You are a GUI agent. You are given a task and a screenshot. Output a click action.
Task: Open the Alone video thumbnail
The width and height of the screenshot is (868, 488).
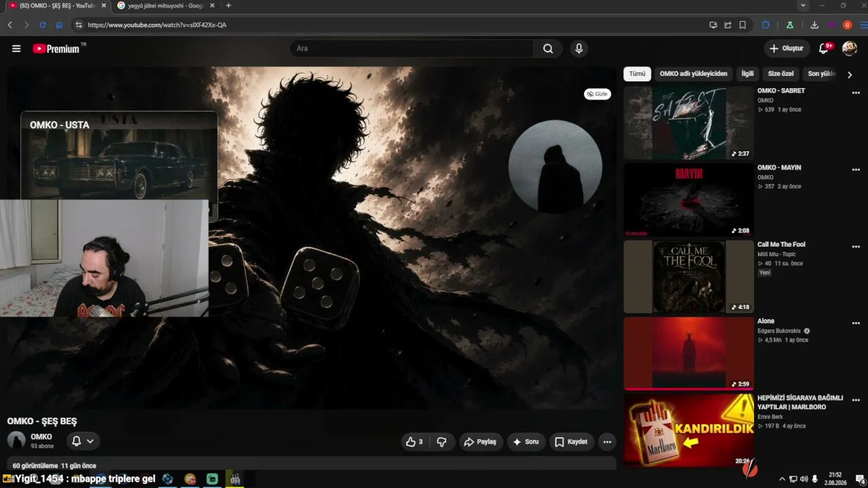pyautogui.click(x=688, y=353)
